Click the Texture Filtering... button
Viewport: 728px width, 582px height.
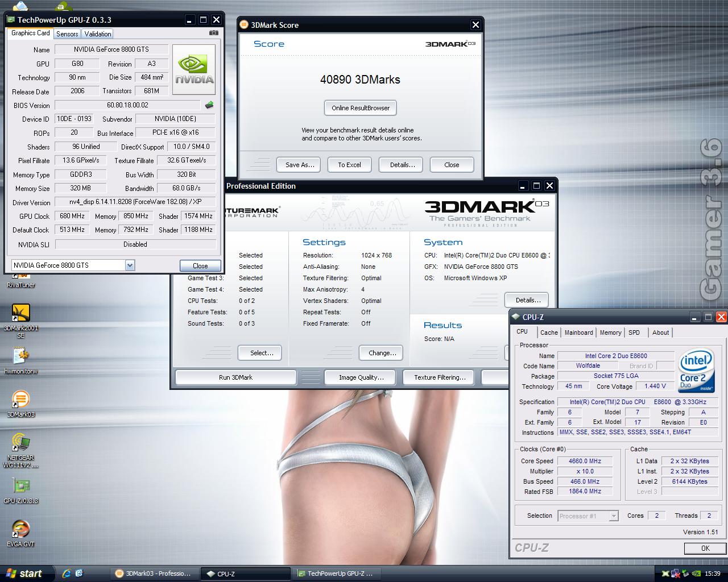coord(440,377)
